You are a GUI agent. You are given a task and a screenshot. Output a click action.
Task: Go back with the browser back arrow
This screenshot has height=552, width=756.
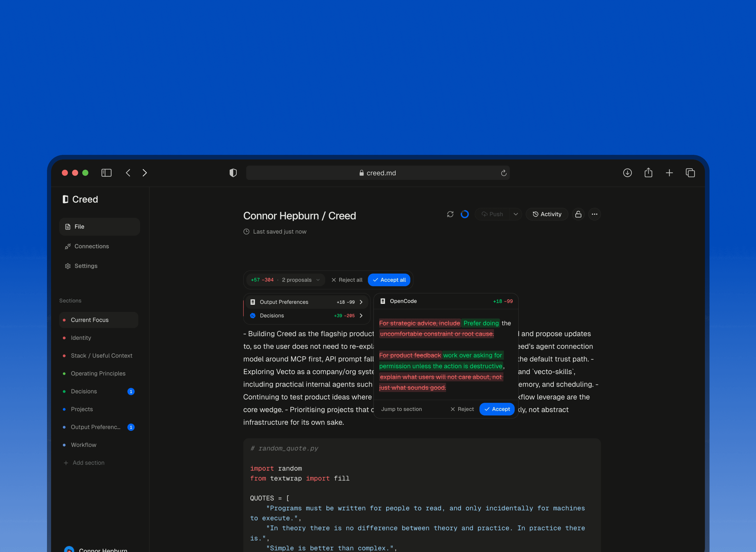128,173
